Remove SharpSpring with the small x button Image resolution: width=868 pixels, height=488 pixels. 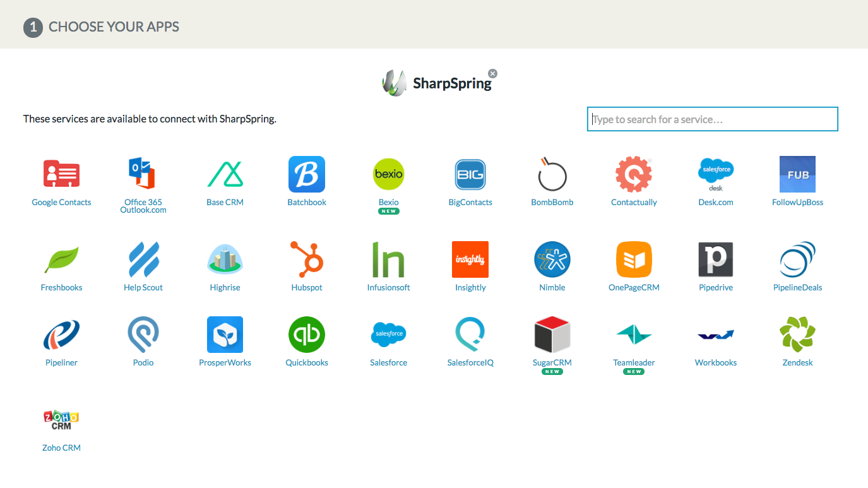click(x=493, y=73)
